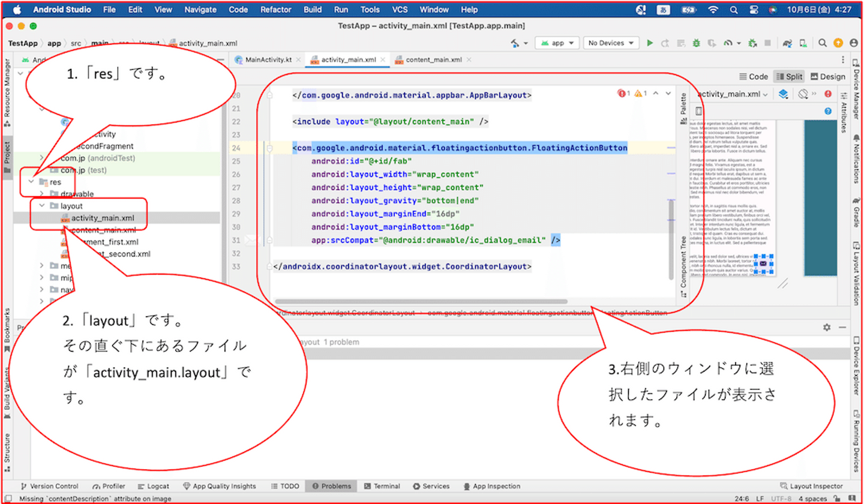The width and height of the screenshot is (864, 504).
Task: Click Sync Project with Gradle Files icon
Action: pyautogui.click(x=787, y=43)
